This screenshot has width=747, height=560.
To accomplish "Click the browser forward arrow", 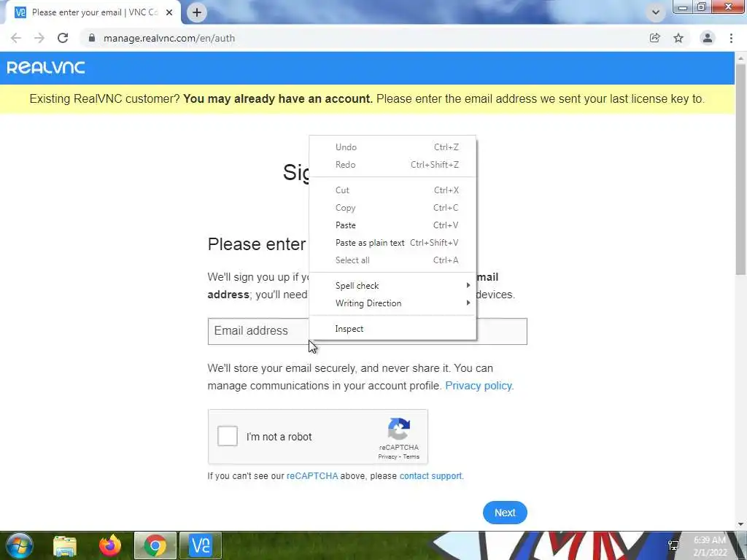I will click(39, 38).
